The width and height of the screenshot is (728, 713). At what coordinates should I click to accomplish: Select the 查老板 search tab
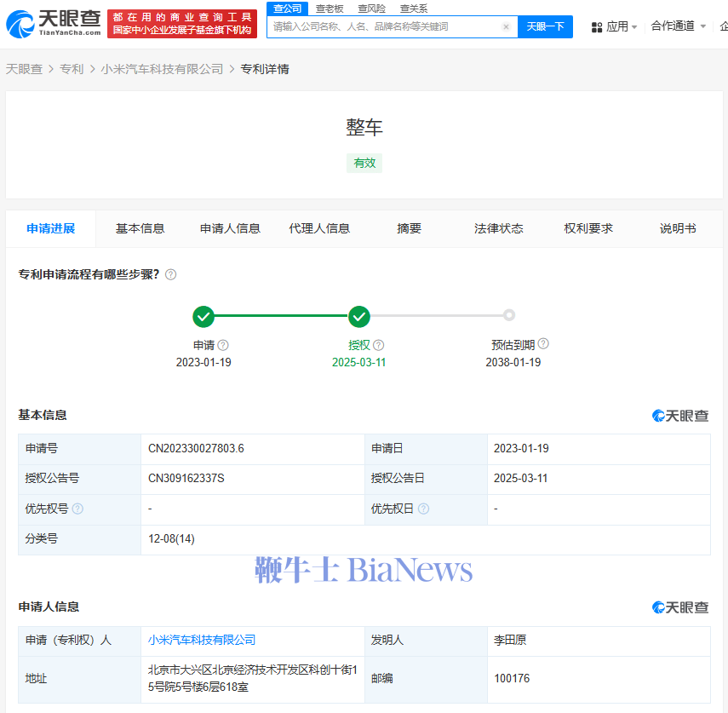click(x=330, y=9)
